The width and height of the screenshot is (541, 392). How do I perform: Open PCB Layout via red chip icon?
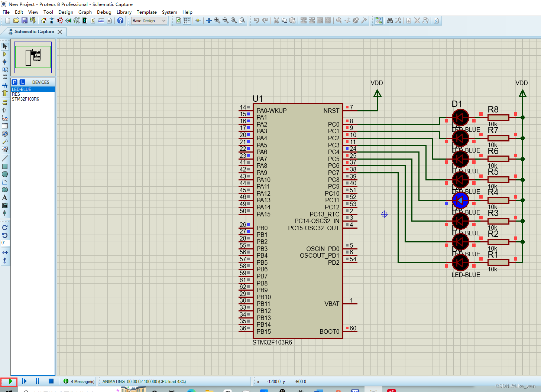click(x=60, y=21)
